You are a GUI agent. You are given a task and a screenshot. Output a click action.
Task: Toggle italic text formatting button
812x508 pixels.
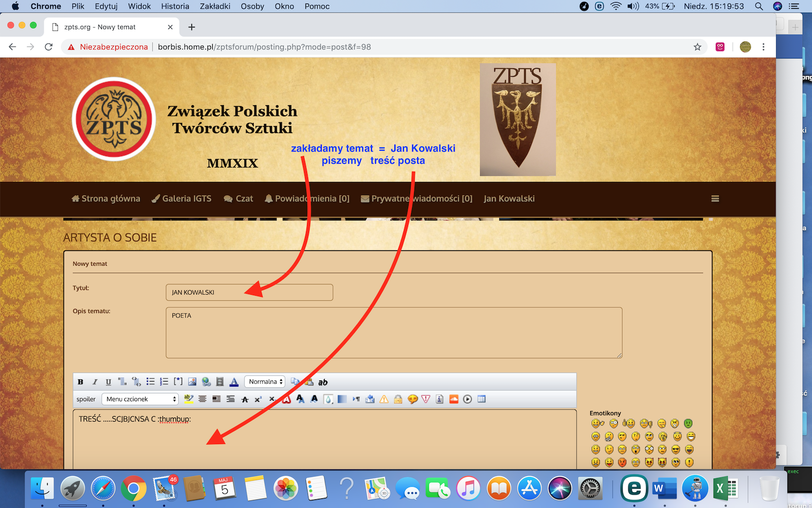tap(94, 382)
